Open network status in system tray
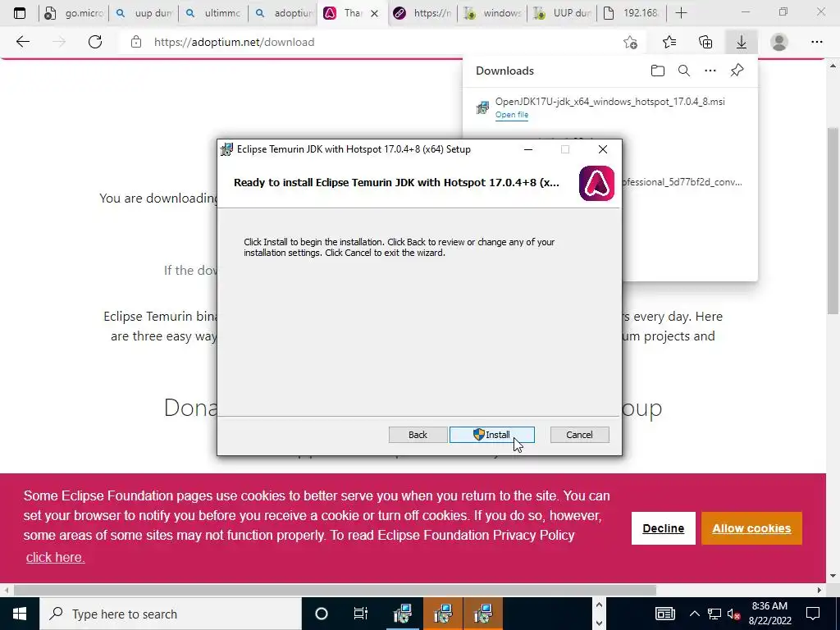This screenshot has height=630, width=840. coord(714,614)
